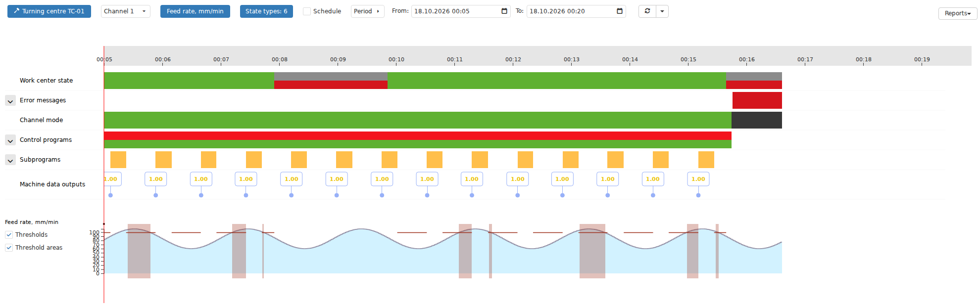Enable the Schedule checkbox
This screenshot has height=308, width=980.
[307, 11]
